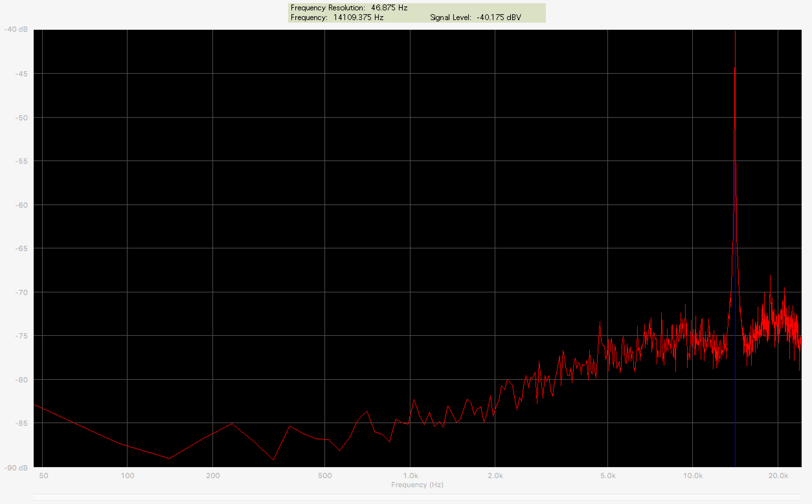Viewport: 812px width, 504px height.
Task: Click the "-40 dB" top axis label
Action: pyautogui.click(x=16, y=29)
